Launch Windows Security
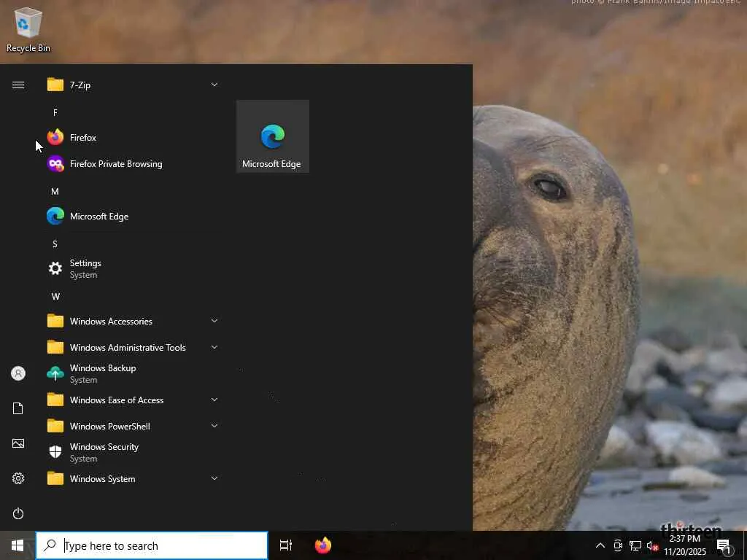The width and height of the screenshot is (747, 560). coord(134,452)
